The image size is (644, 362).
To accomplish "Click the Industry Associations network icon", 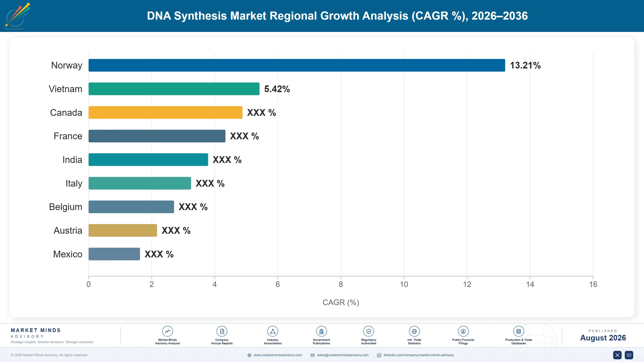I will (273, 331).
